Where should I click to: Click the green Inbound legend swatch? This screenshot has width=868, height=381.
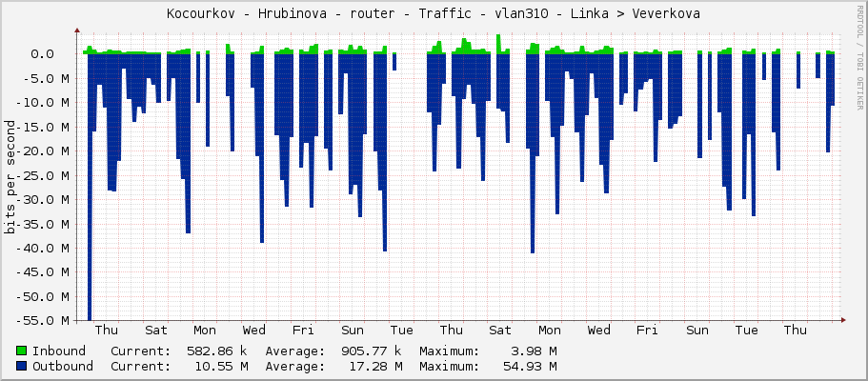tap(22, 351)
